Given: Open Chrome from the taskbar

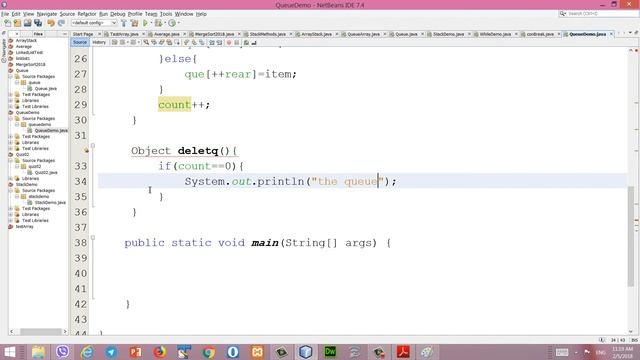Looking at the screenshot, I should 209,352.
